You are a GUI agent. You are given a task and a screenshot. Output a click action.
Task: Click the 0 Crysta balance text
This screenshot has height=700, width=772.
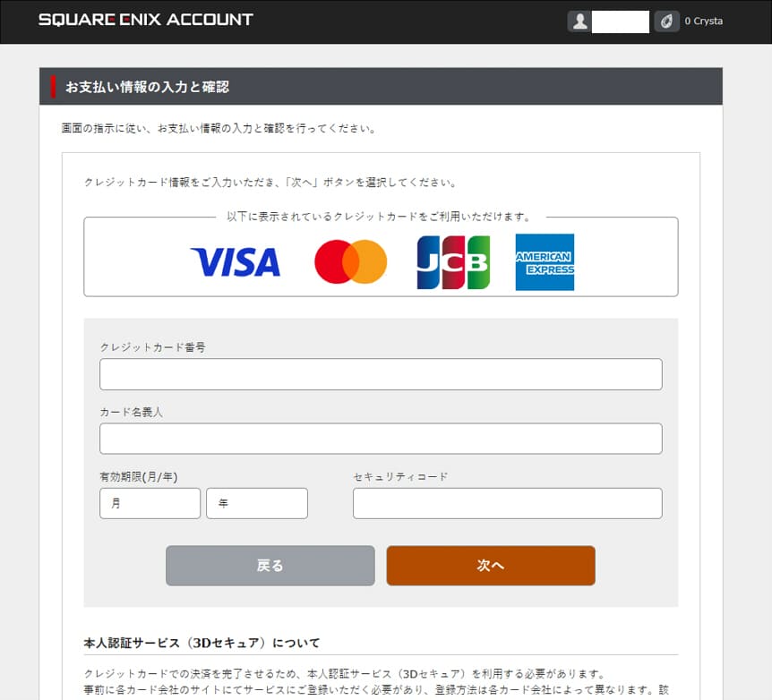704,21
